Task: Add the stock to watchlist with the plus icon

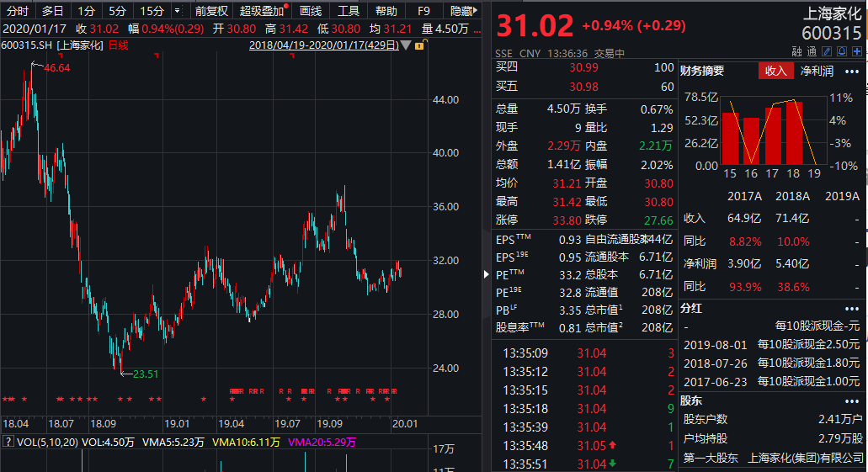Action: click(857, 51)
